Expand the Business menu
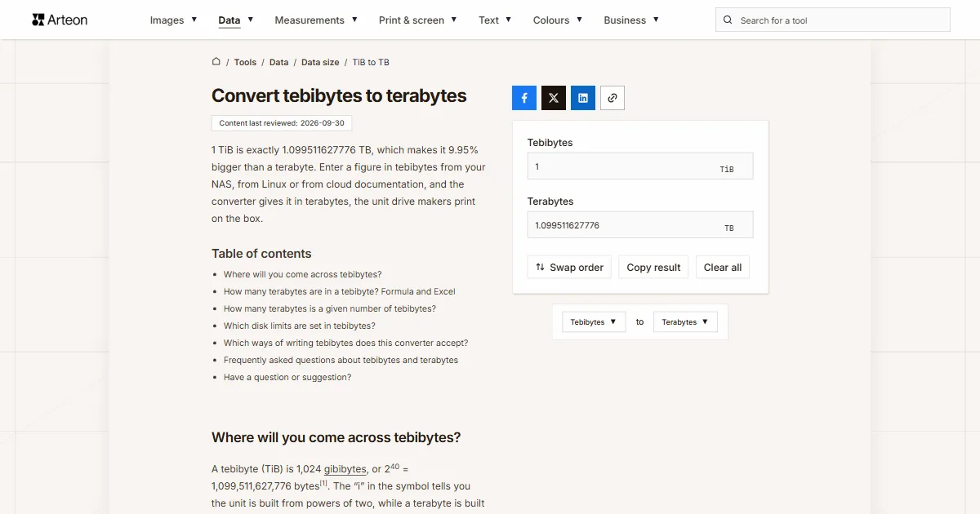980x514 pixels. (631, 20)
